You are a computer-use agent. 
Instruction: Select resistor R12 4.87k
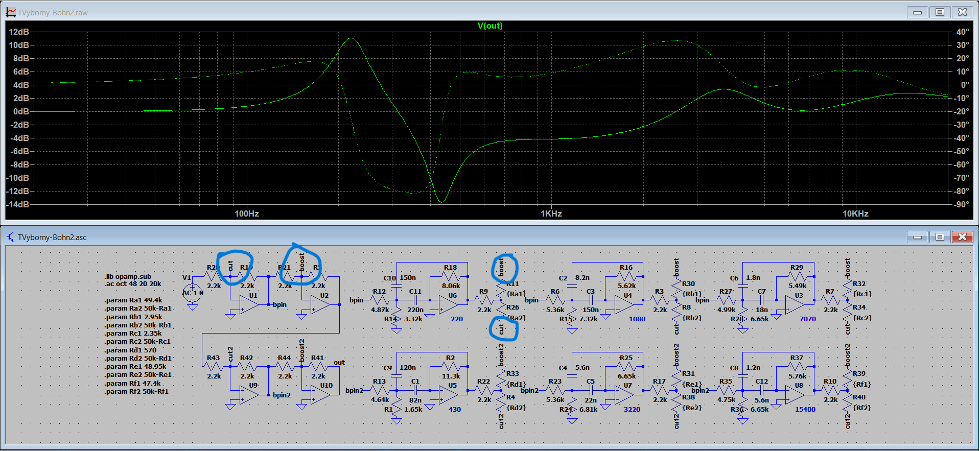tap(380, 301)
